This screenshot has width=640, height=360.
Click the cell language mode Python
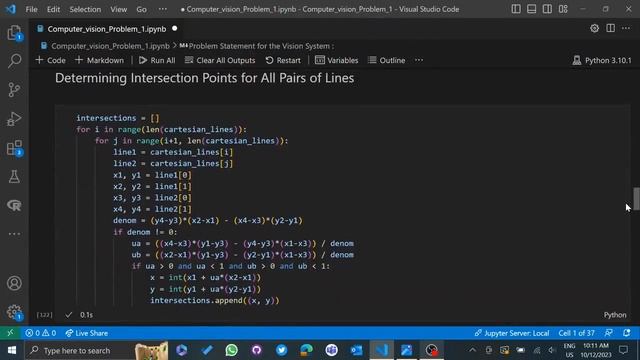pos(615,315)
